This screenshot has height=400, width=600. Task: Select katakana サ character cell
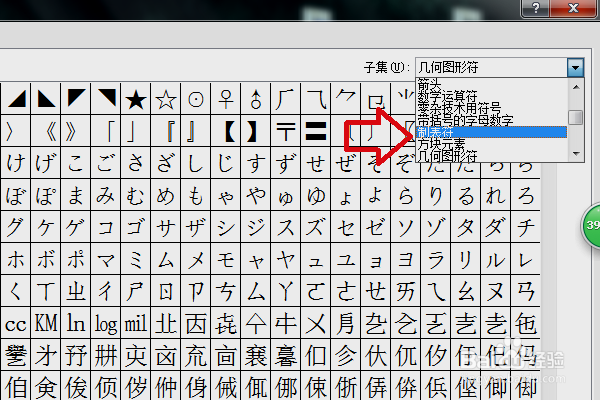[x=166, y=227]
